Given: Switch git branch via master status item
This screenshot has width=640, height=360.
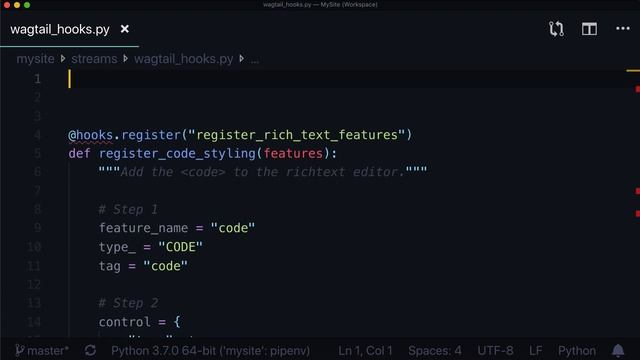Looking at the screenshot, I should pyautogui.click(x=42, y=351).
